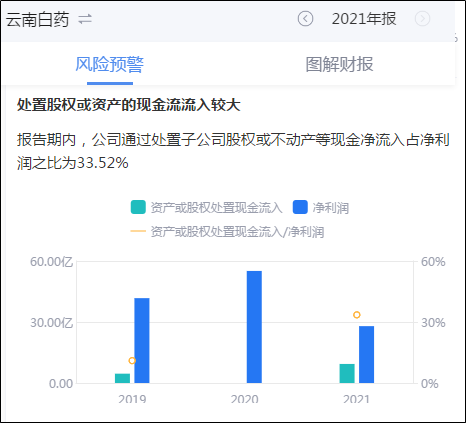Click heading 处置股权或资产的现金流流入较大
The width and height of the screenshot is (466, 423).
pos(128,105)
